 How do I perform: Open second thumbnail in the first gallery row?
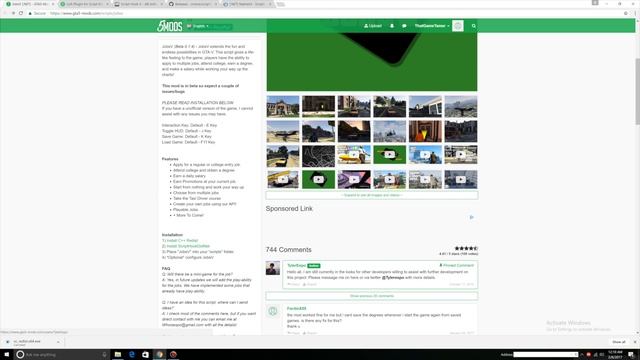point(318,106)
